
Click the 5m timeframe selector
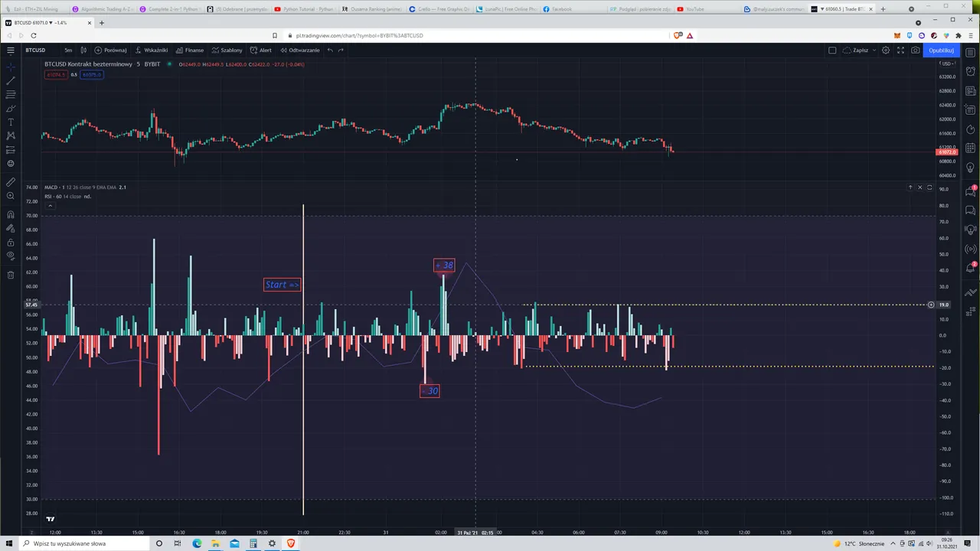68,50
